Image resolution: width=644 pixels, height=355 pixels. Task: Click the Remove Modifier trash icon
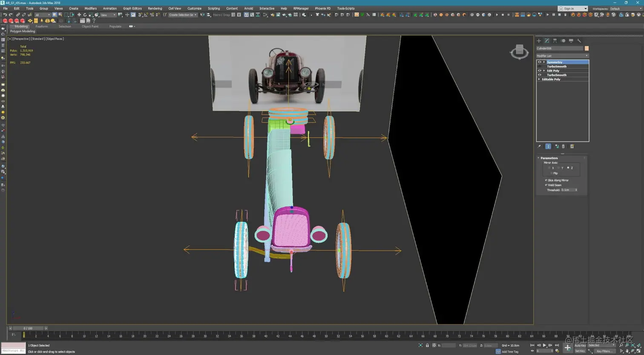tap(563, 147)
